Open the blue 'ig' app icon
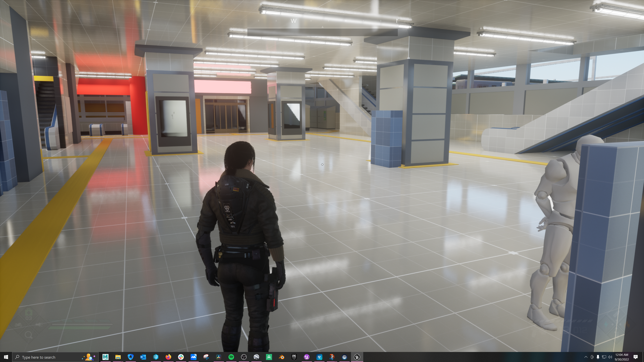The width and height of the screenshot is (644, 362). (x=319, y=357)
